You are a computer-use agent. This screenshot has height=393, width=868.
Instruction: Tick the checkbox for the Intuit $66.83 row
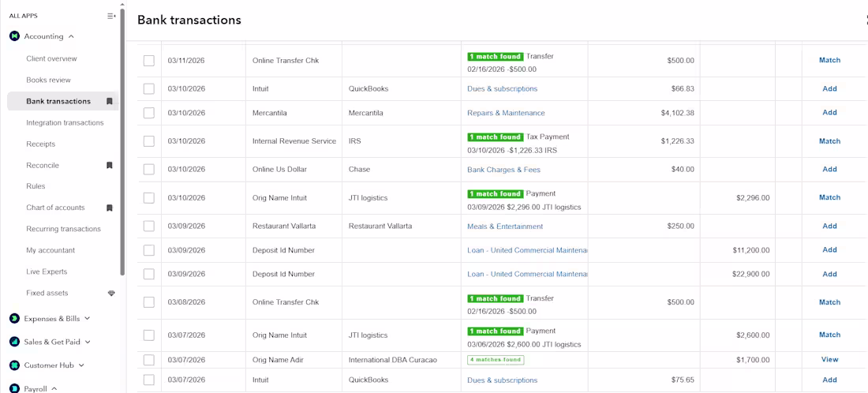tap(149, 88)
